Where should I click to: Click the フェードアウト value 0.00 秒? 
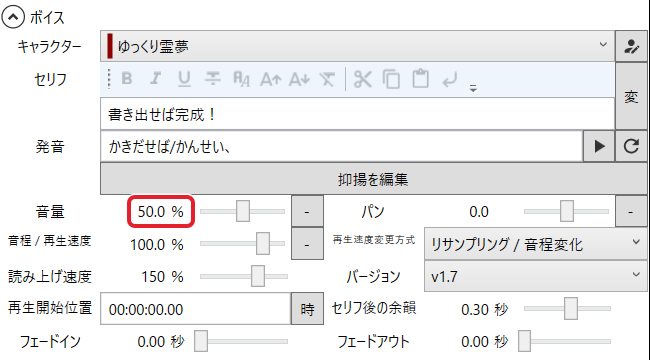(485, 342)
